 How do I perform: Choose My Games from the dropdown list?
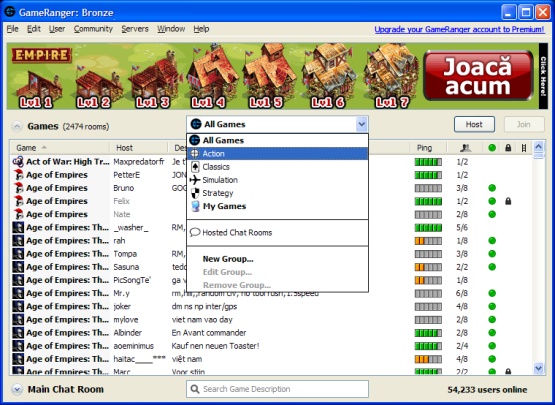pos(277,206)
